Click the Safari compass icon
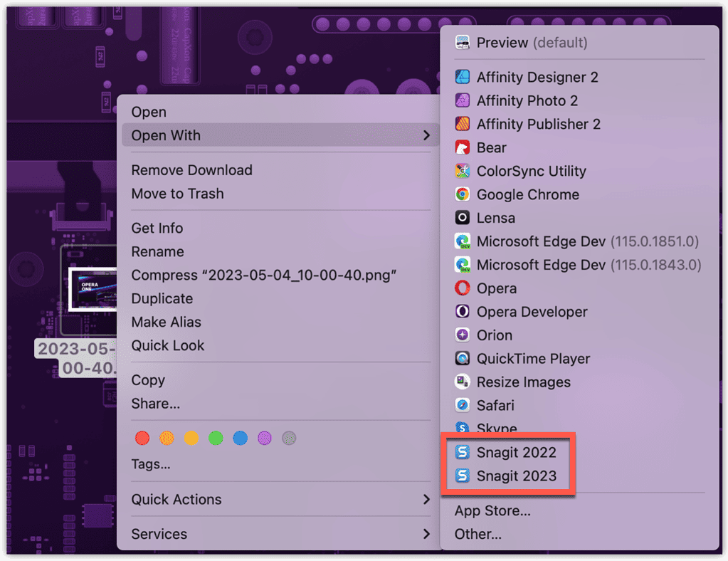Viewport: 728px width, 561px height. pyautogui.click(x=463, y=405)
